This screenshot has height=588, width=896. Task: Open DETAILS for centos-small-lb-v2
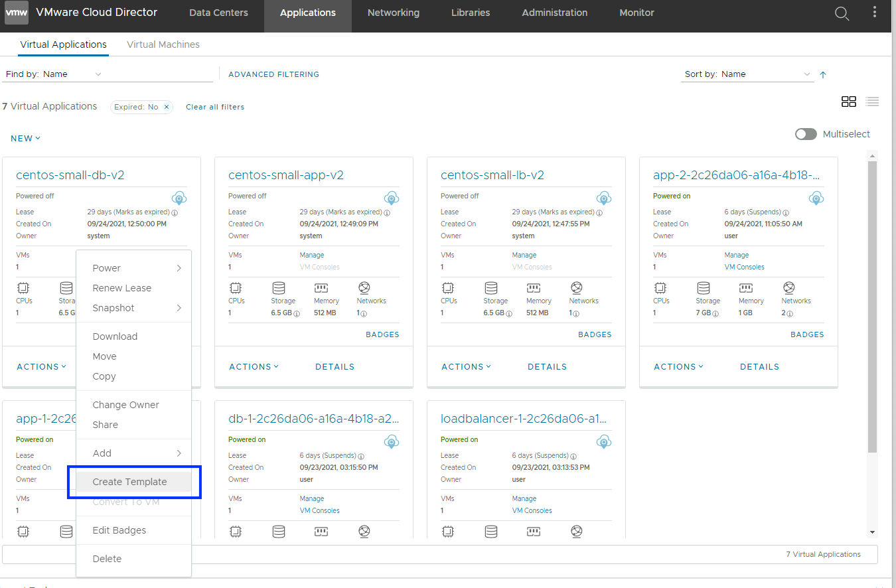pyautogui.click(x=547, y=366)
